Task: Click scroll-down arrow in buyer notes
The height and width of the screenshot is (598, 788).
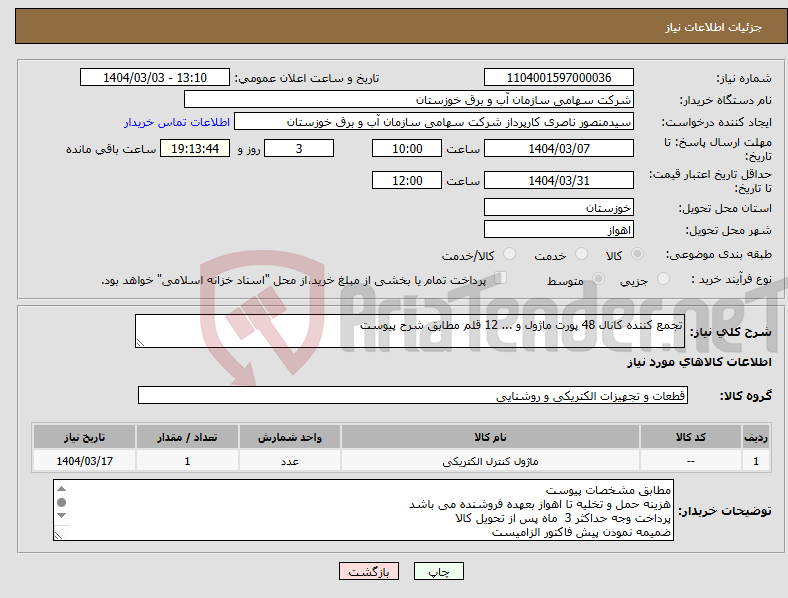Action: [x=61, y=516]
